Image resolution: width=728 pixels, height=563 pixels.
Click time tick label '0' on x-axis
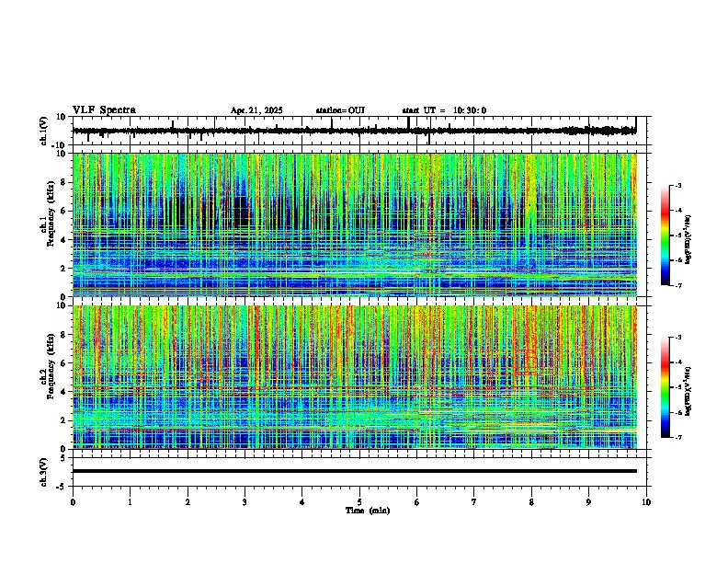coord(73,502)
